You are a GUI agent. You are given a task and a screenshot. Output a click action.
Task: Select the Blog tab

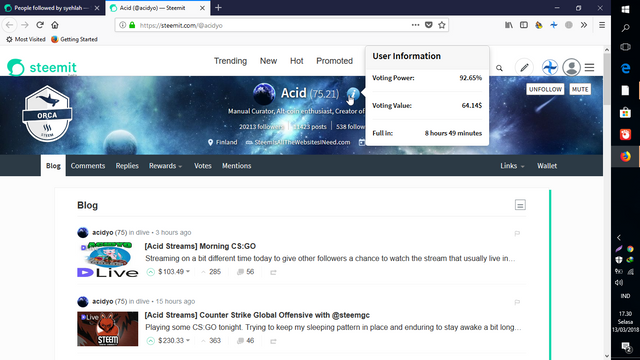coord(53,166)
